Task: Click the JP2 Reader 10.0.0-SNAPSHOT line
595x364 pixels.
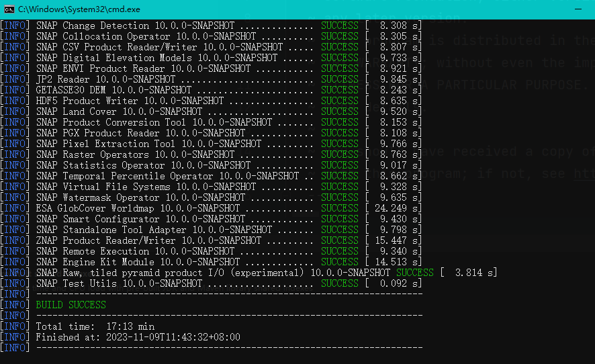Action: [211, 79]
